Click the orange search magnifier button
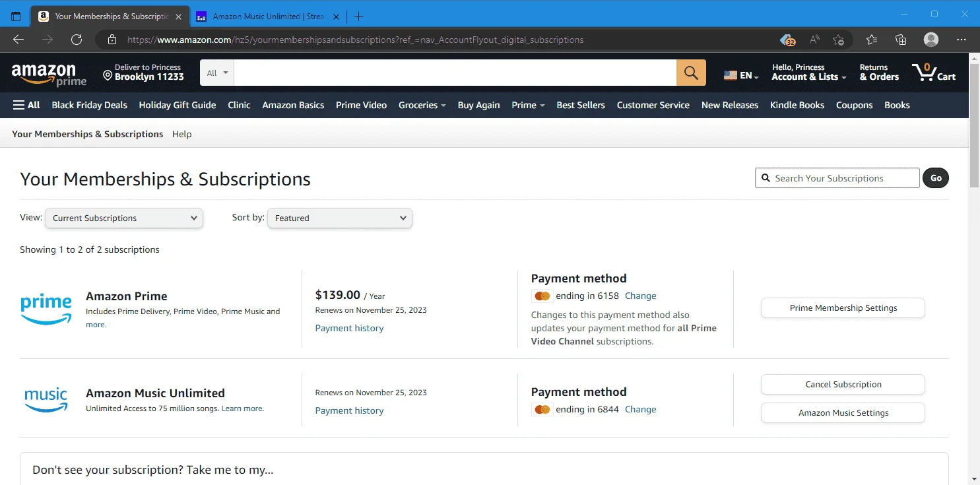This screenshot has height=485, width=980. tap(691, 73)
